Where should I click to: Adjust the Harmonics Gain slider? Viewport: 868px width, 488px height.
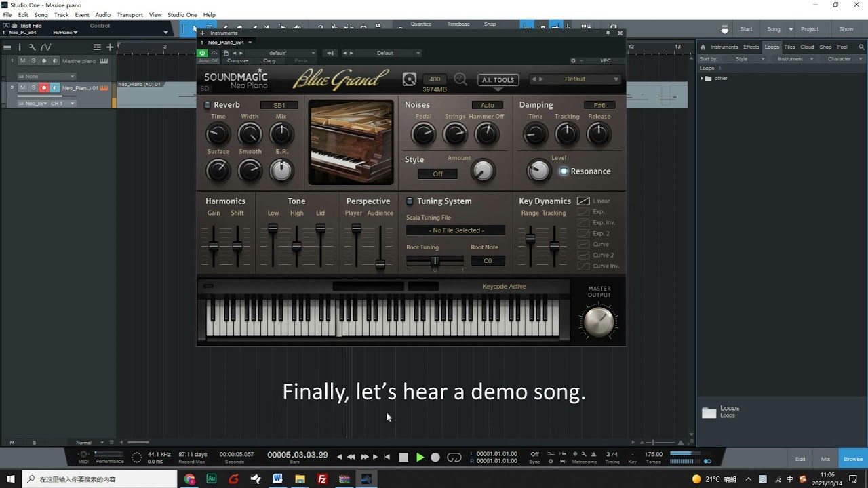click(214, 245)
